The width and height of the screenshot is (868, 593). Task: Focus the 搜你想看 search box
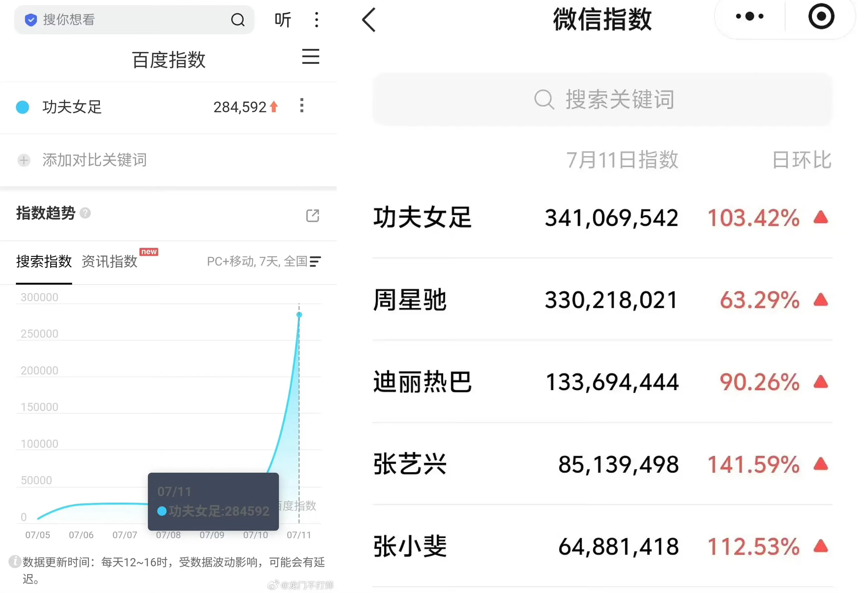134,20
